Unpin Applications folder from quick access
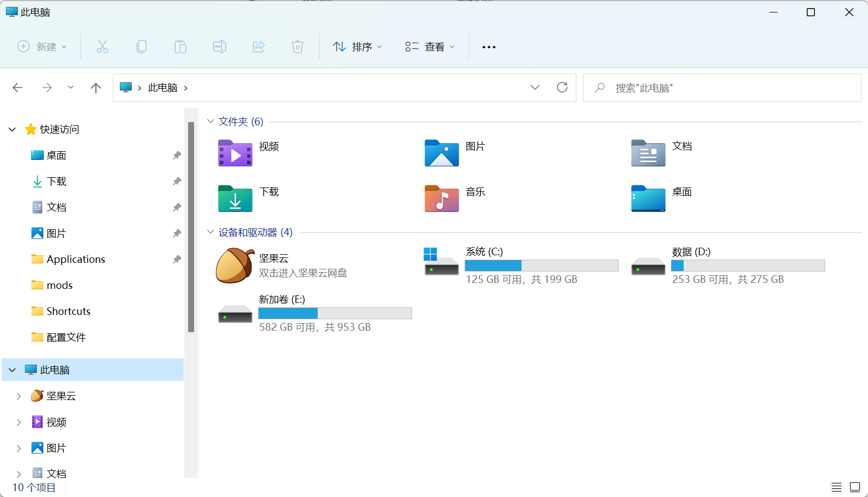Screen dimensions: 868x497 coord(177,260)
